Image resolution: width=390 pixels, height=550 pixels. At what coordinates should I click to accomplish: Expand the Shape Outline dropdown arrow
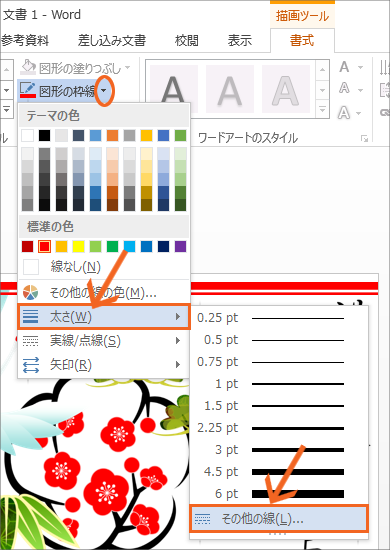[103, 91]
